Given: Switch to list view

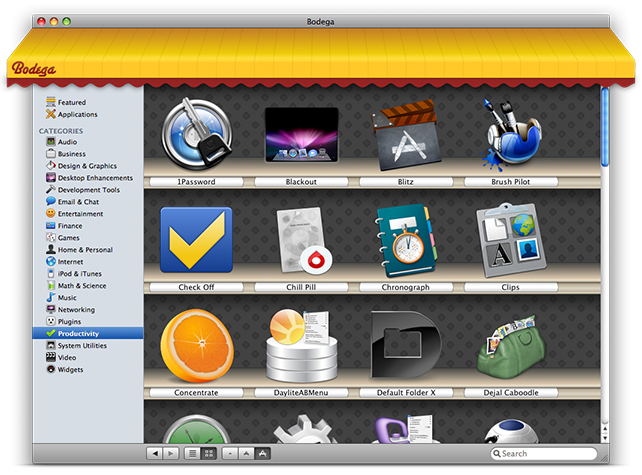Looking at the screenshot, I should [x=192, y=454].
